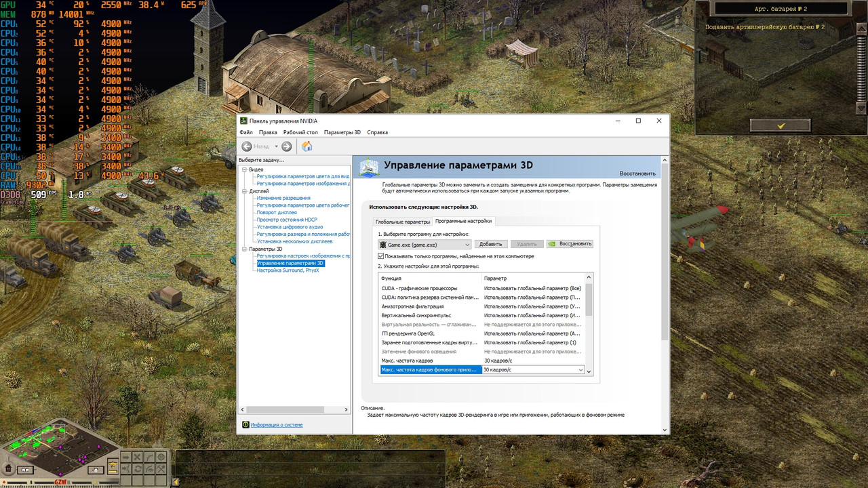Click the settings list scroll-down arrow

[589, 371]
